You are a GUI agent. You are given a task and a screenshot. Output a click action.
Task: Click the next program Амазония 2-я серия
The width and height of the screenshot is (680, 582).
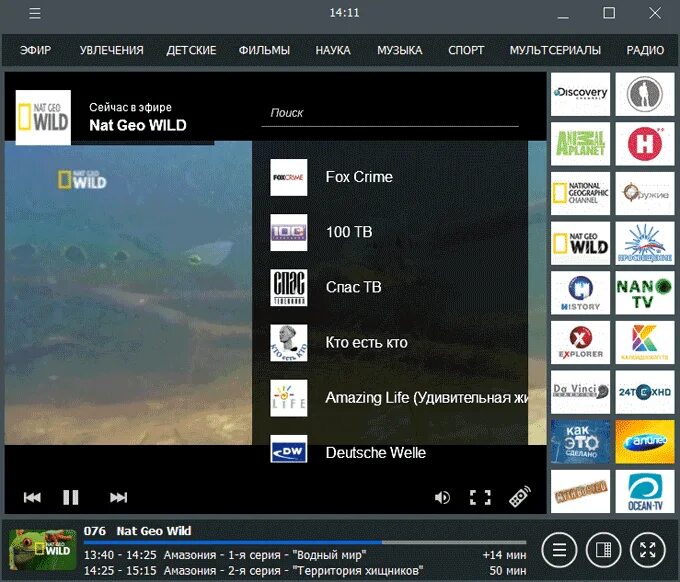pyautogui.click(x=305, y=571)
